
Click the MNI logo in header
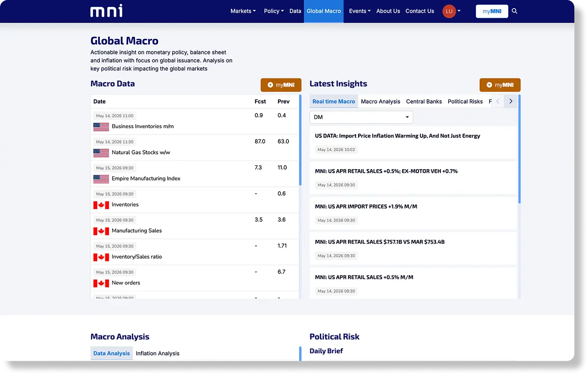coord(106,11)
